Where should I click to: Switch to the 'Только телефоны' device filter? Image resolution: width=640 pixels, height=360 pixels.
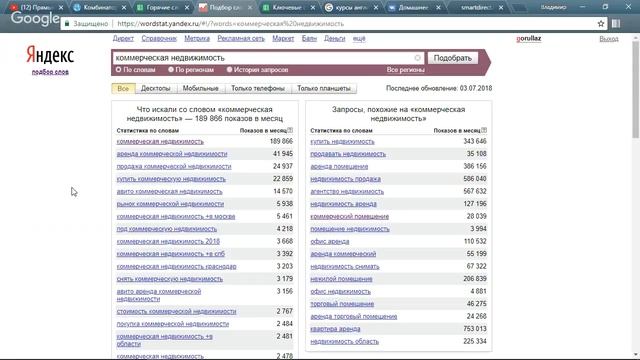[258, 88]
